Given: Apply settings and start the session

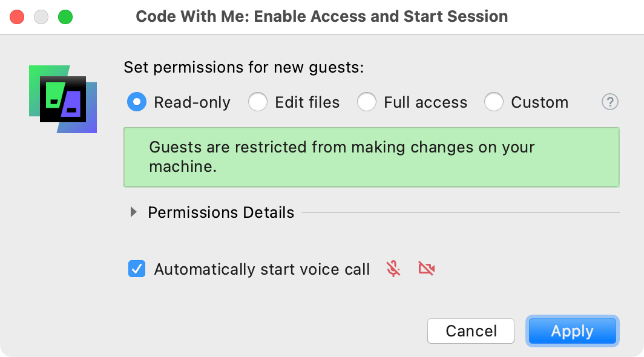Looking at the screenshot, I should click(573, 331).
